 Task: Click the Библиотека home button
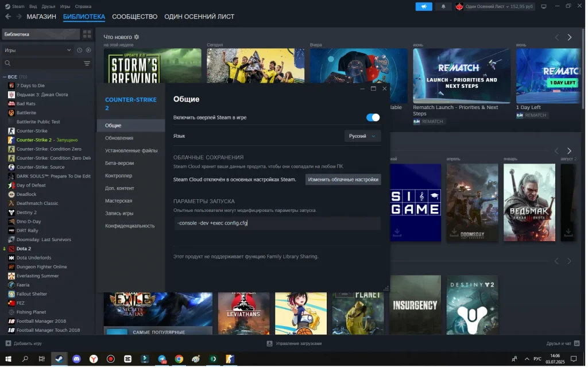pyautogui.click(x=41, y=34)
